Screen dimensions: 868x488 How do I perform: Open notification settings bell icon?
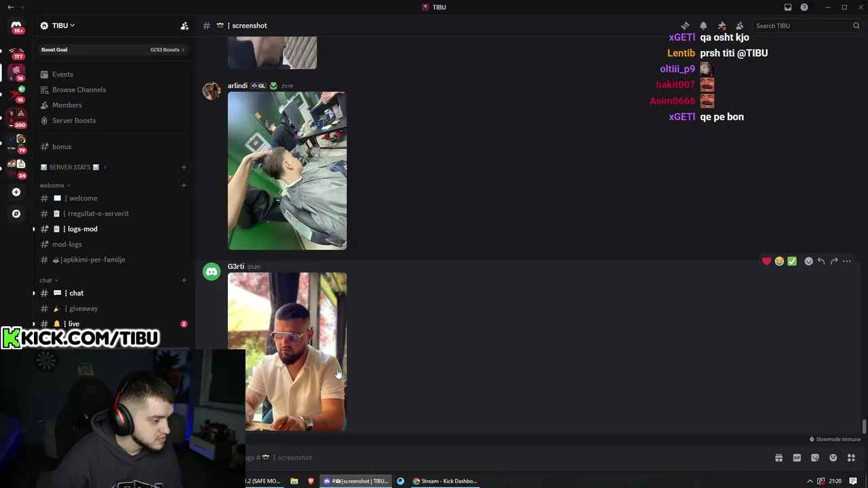click(x=703, y=26)
